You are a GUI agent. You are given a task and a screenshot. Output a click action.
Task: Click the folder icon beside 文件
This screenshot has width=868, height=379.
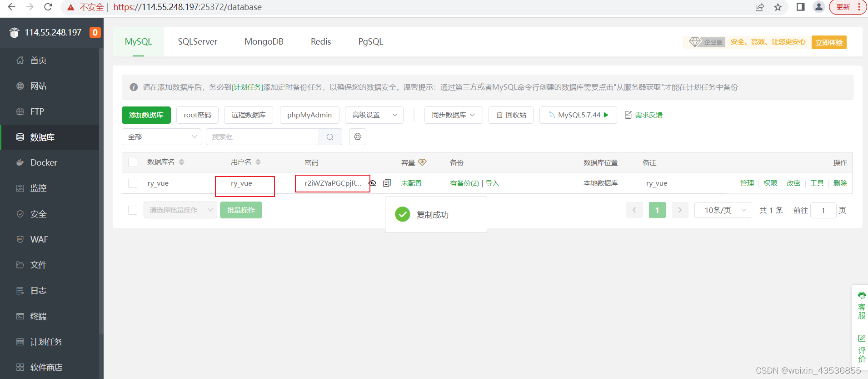point(20,265)
